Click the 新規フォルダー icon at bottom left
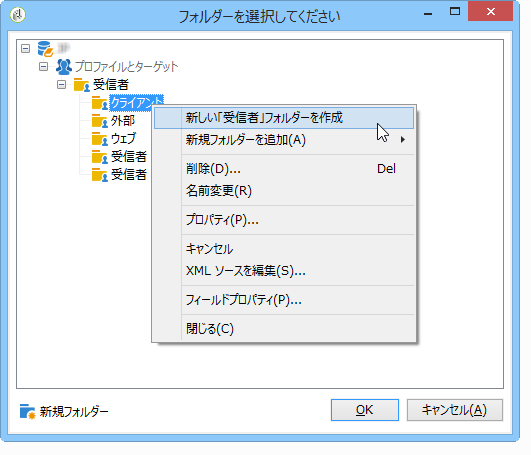Screen dimensions: 531x455 coord(27,411)
